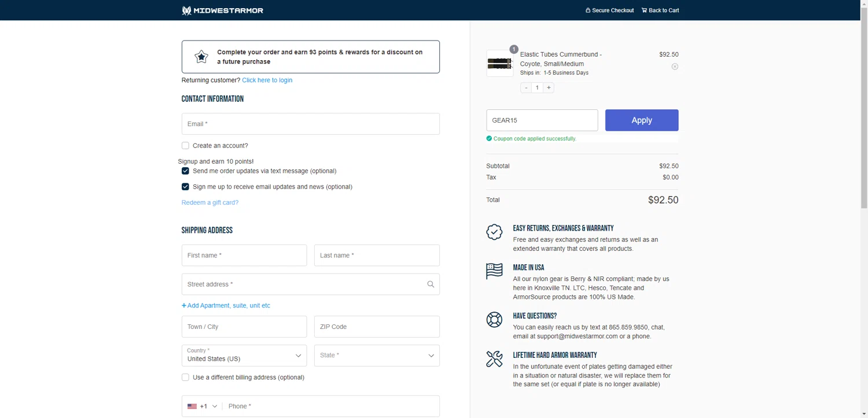Enable different billing address checkbox
Image resolution: width=868 pixels, height=418 pixels.
coord(185,378)
